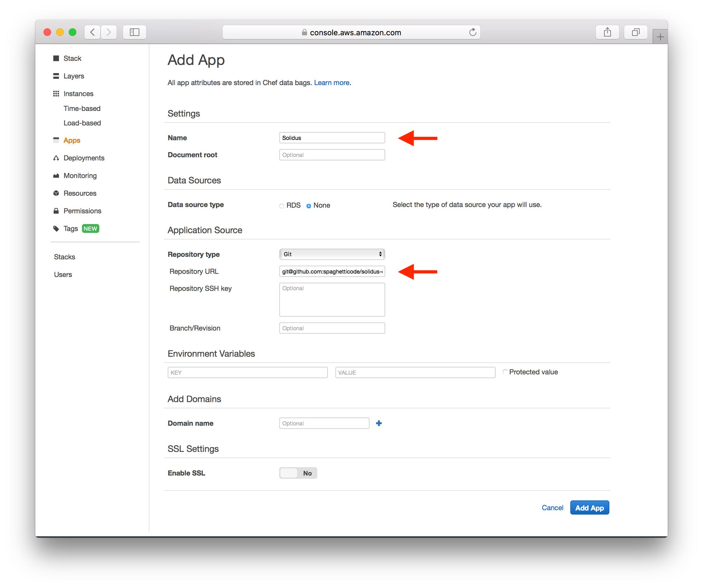The height and width of the screenshot is (588, 703).
Task: Follow the Learn more link
Action: (x=331, y=83)
